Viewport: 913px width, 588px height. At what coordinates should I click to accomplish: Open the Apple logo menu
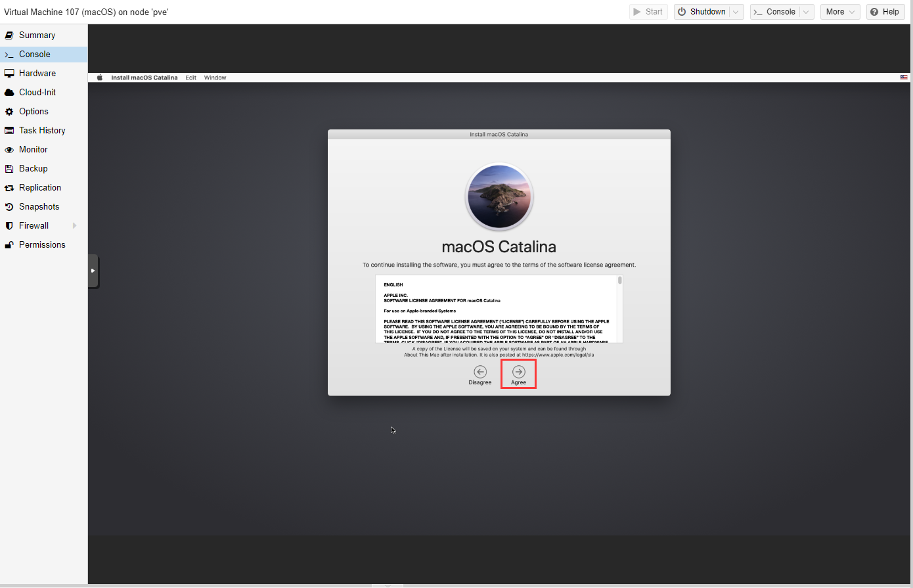coord(100,78)
